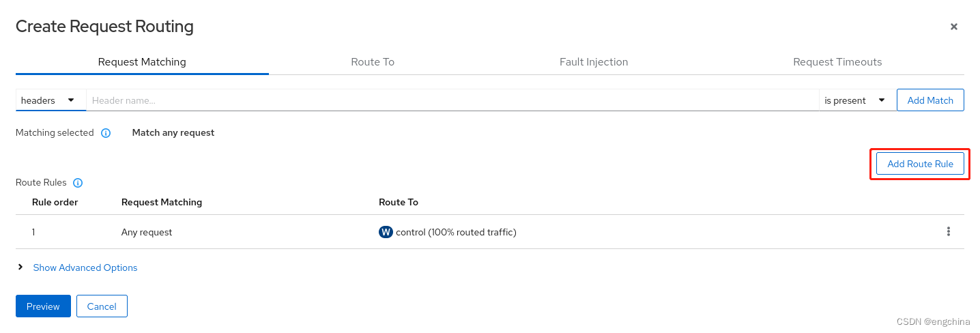Click the info icon beside Matching selected
The height and width of the screenshot is (333, 980).
(x=106, y=133)
